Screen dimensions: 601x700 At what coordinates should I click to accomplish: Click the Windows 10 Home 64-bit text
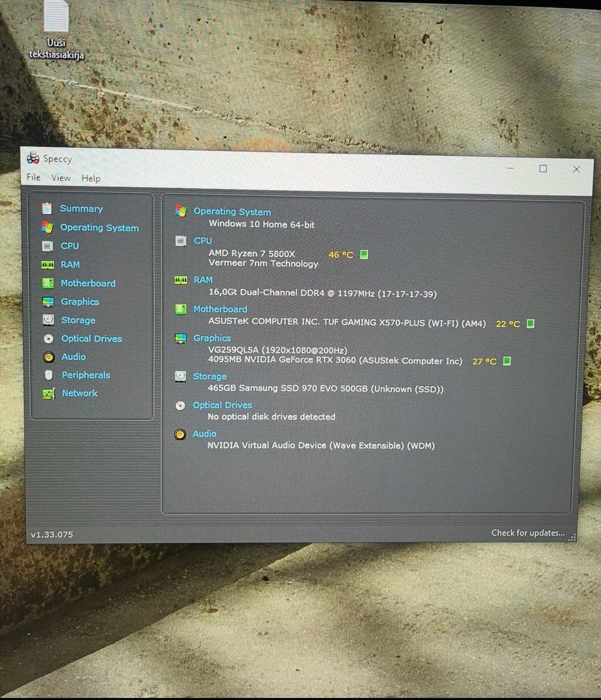[x=262, y=224]
